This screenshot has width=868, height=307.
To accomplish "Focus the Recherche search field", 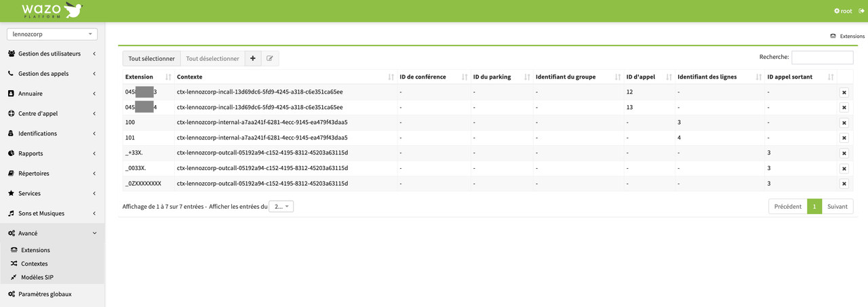I will (822, 58).
